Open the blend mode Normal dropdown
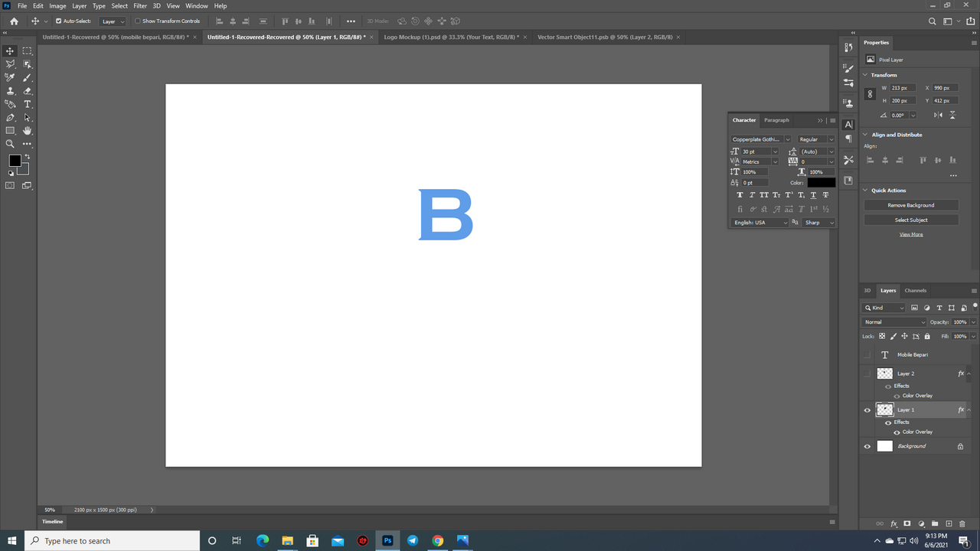The height and width of the screenshot is (551, 980). 894,322
